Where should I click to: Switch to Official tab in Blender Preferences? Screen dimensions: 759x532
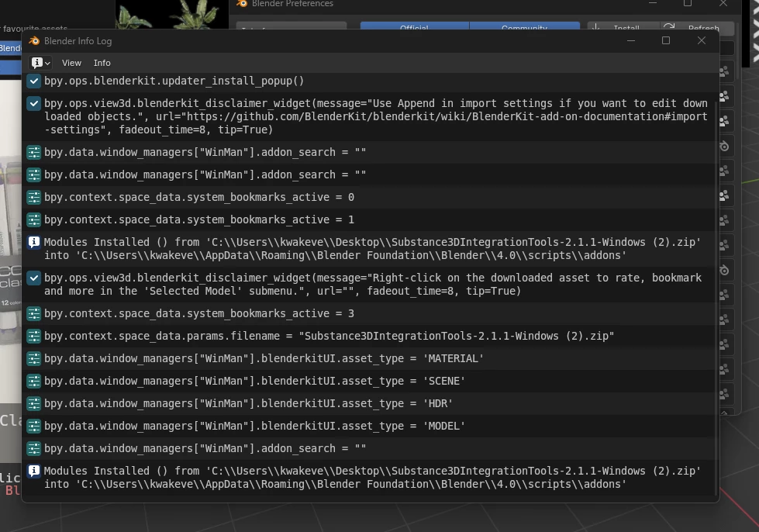[x=414, y=28]
